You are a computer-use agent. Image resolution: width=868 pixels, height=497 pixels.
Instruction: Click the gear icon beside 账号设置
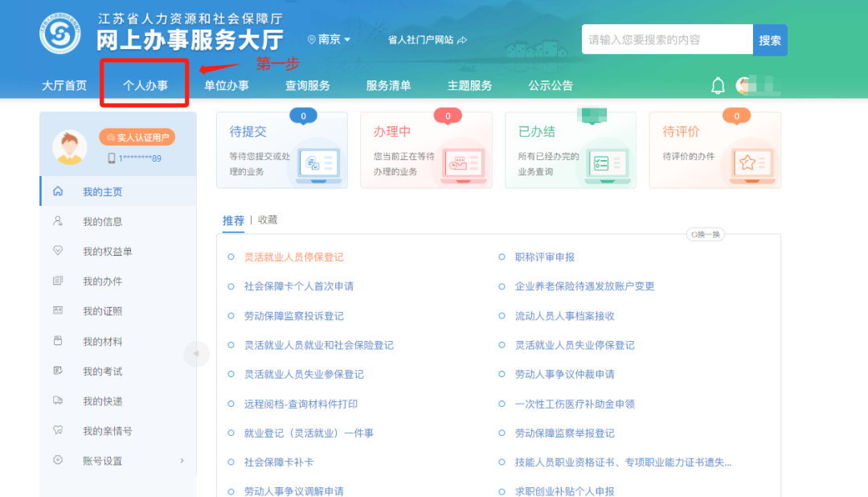58,460
